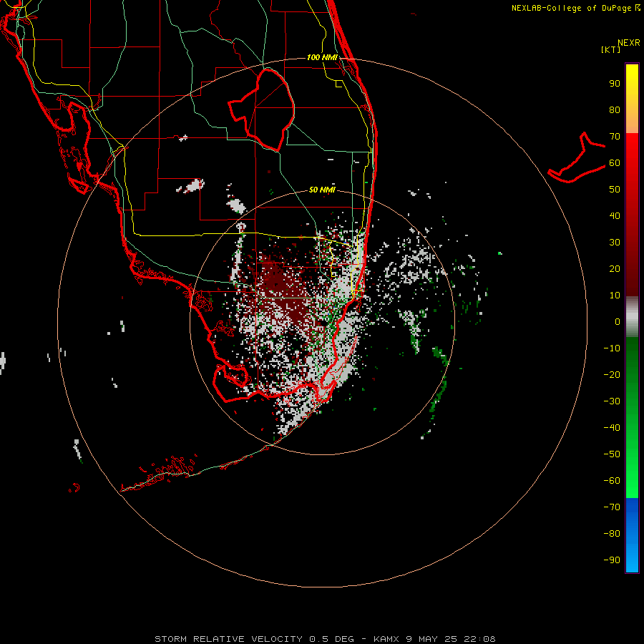644x644 pixels.
Task: Click the 100 NMI range ring label
Action: 322,57
